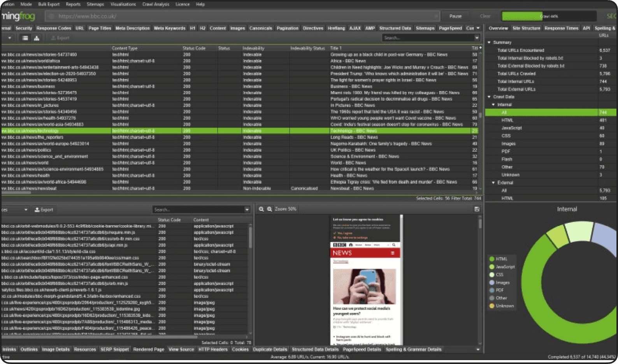The height and width of the screenshot is (364, 618).
Task: Open the Rendered Page bottom tab
Action: click(x=149, y=350)
